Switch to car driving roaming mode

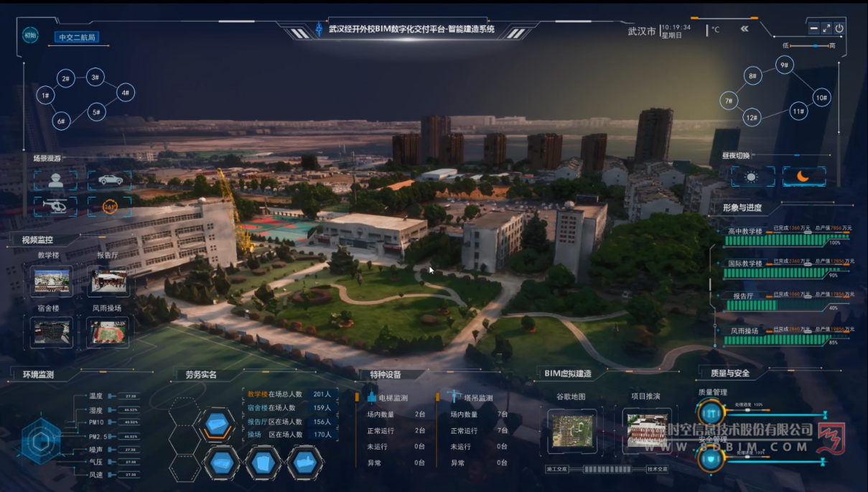[x=110, y=180]
